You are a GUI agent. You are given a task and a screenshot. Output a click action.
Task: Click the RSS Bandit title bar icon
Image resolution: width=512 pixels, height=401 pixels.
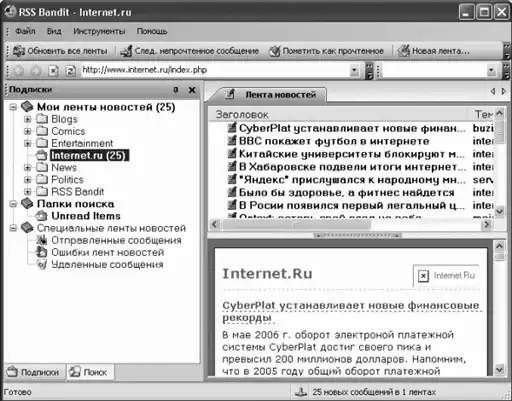[x=10, y=12]
